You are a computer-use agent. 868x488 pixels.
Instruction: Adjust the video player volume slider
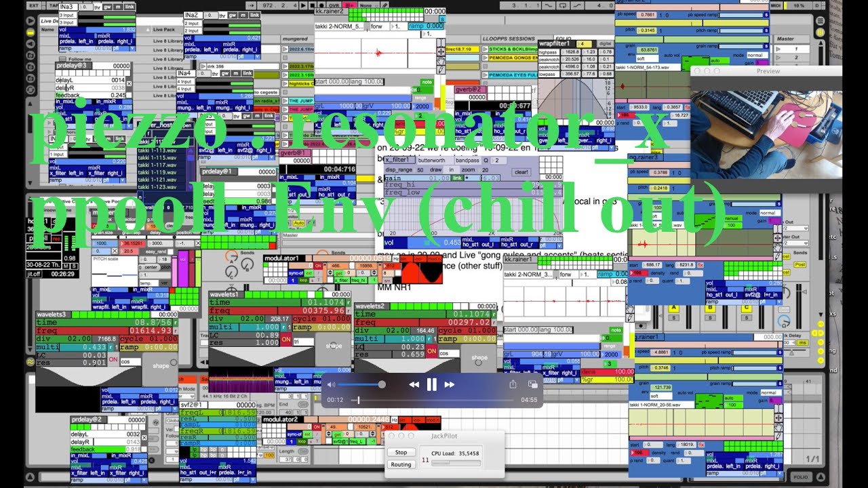pos(361,384)
